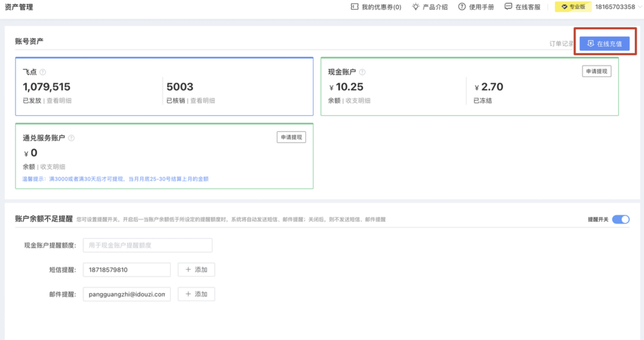Click the help icon beside 飞点
644x340 pixels.
coord(43,72)
